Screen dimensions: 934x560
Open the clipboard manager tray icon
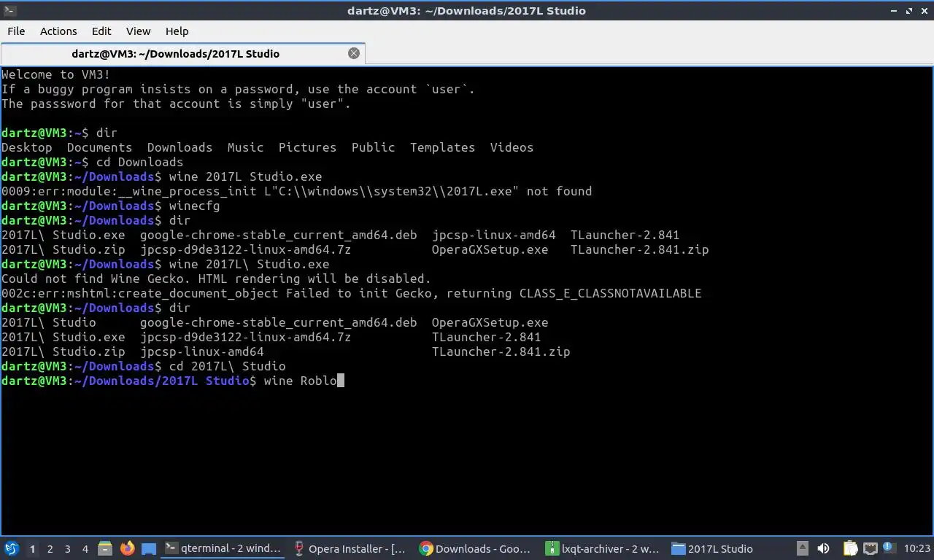[x=851, y=548]
